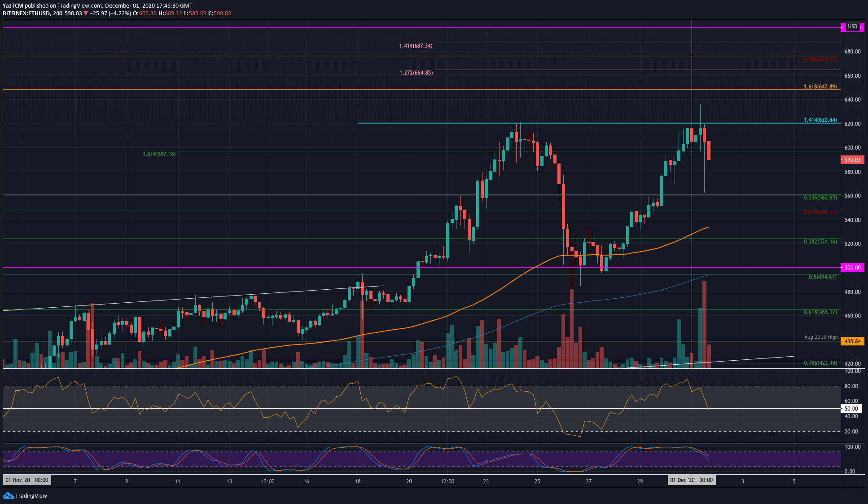Image resolution: width=868 pixels, height=504 pixels.
Task: Click the 50.00 RSI level label
Action: [x=851, y=409]
